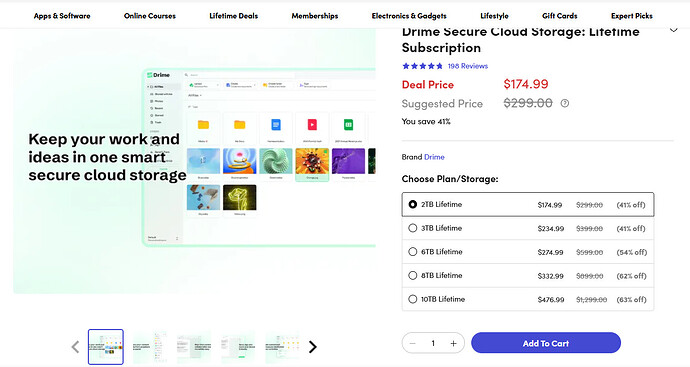
Task: Open the Expert Picks page
Action: 631,16
